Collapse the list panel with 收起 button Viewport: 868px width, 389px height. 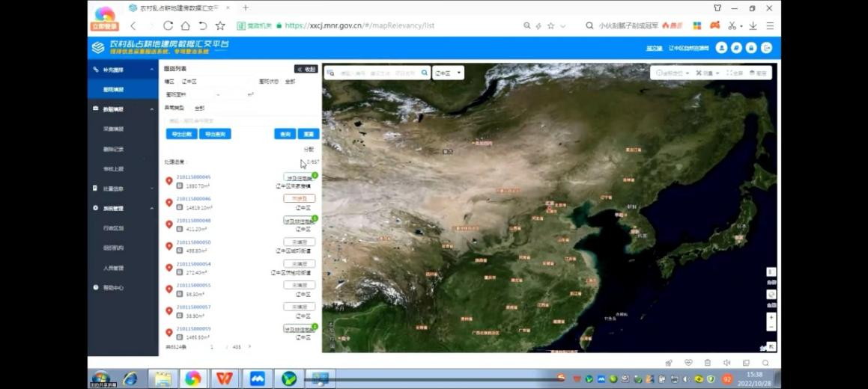306,69
